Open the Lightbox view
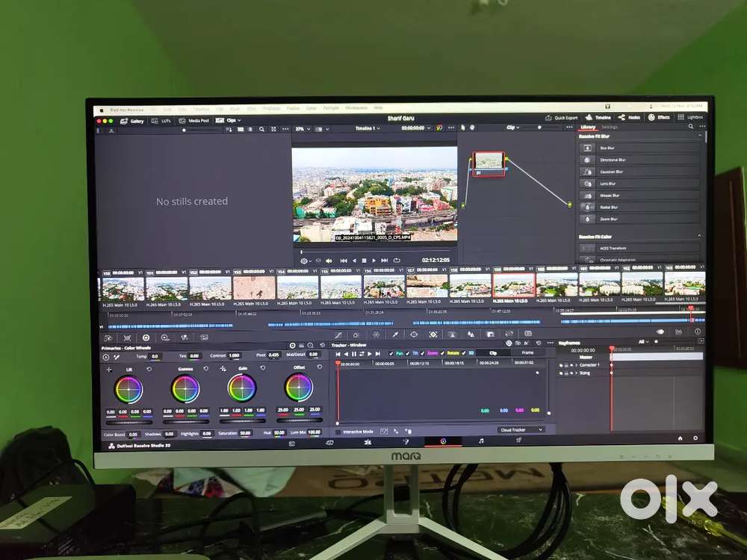 tap(691, 117)
